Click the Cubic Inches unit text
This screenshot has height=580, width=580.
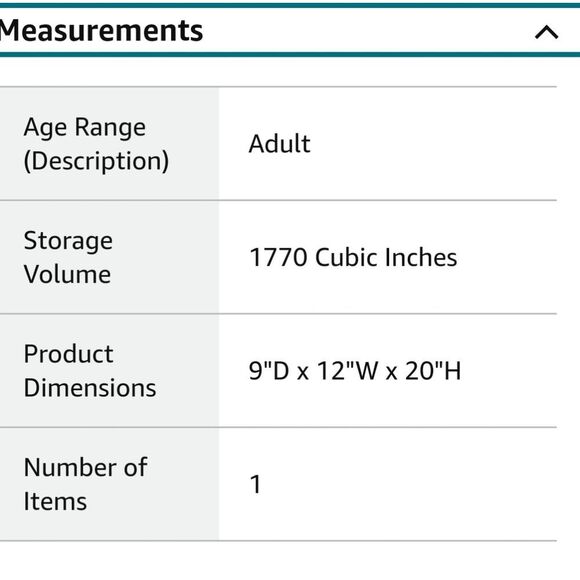tap(386, 257)
